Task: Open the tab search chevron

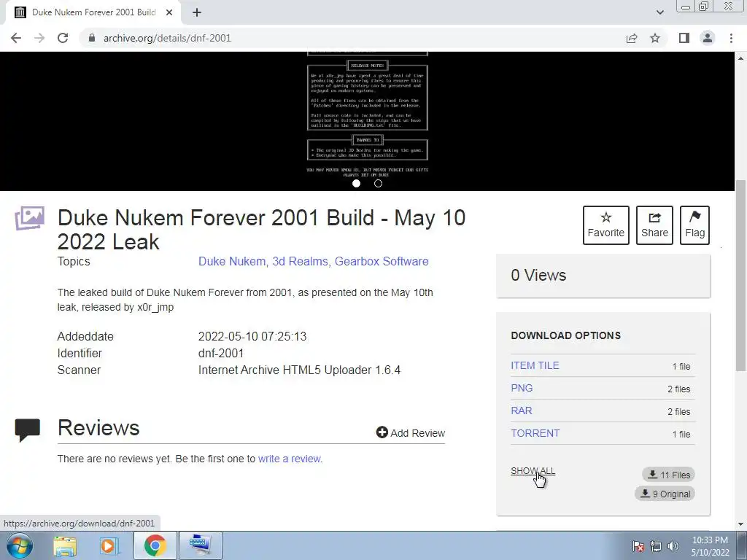Action: 659,12
